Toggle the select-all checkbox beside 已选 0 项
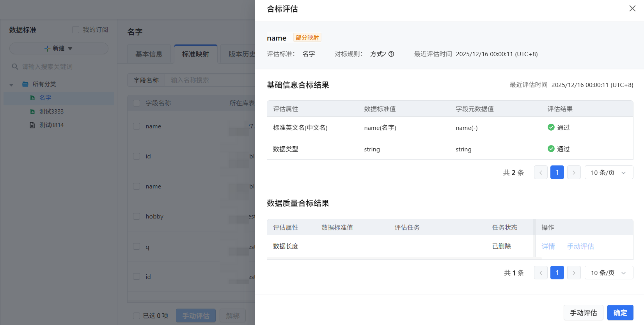Image resolution: width=644 pixels, height=325 pixels. [137, 316]
